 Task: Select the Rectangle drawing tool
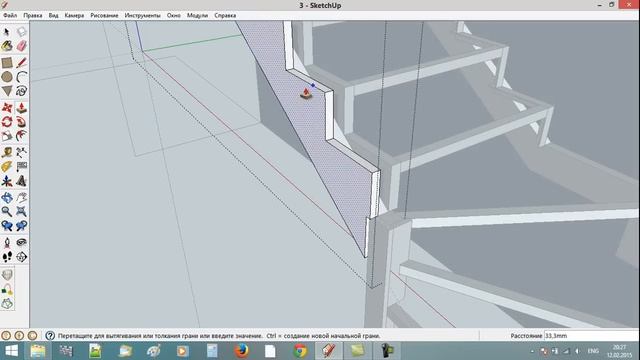7,62
